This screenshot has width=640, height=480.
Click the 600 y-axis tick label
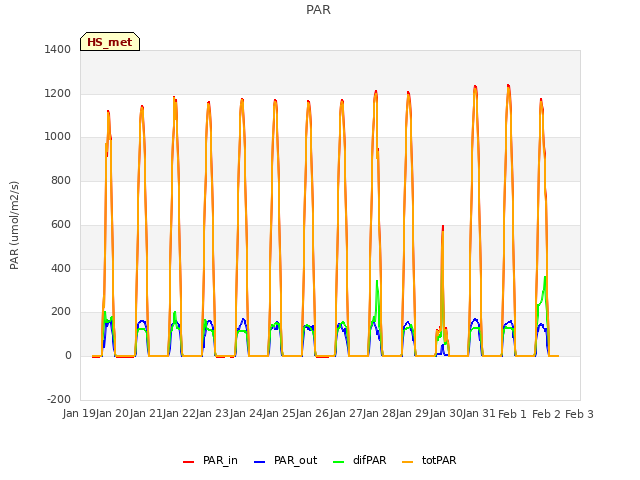61,224
